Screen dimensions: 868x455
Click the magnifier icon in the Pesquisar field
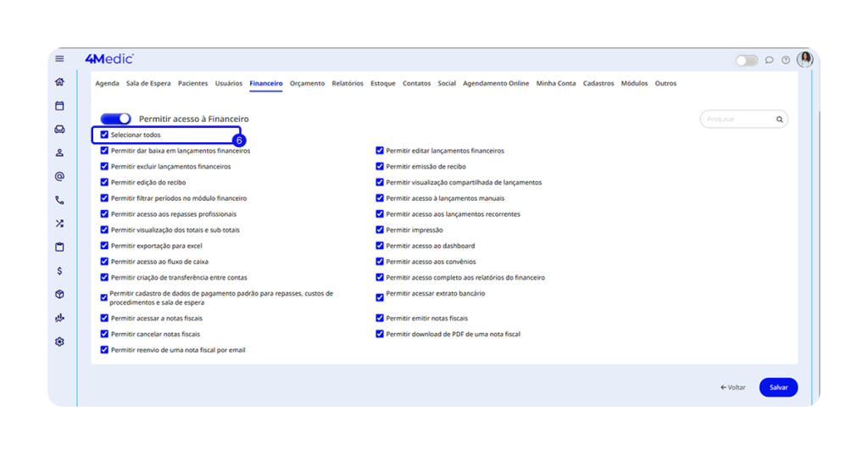[779, 119]
